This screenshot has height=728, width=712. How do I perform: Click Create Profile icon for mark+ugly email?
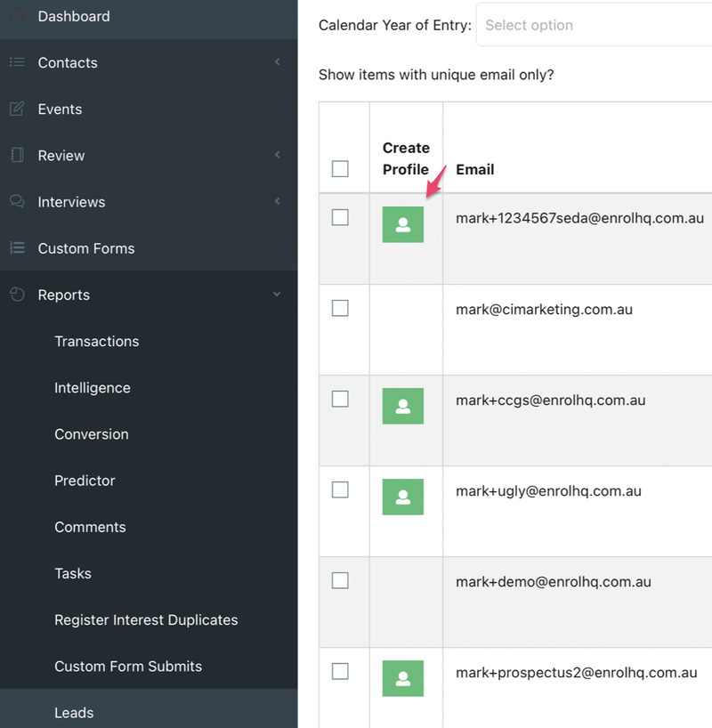point(402,497)
